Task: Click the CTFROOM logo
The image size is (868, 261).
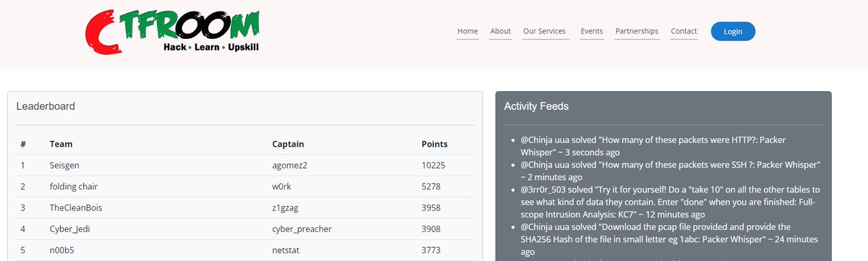Action: tap(172, 32)
